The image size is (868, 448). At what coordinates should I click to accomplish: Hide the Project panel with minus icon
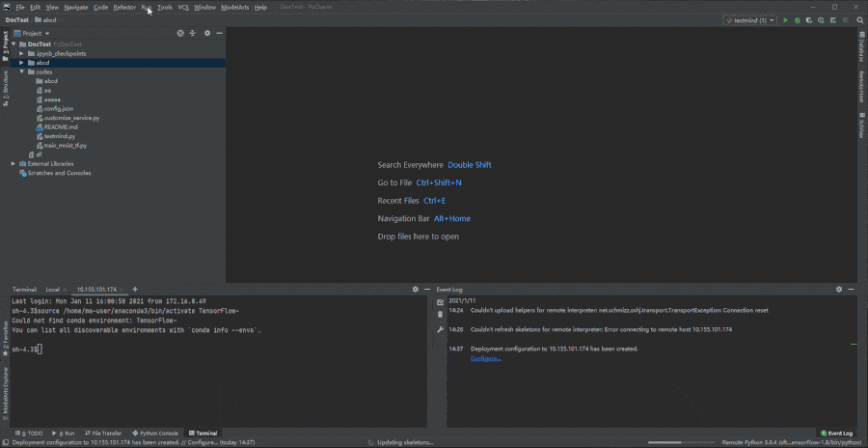tap(219, 33)
